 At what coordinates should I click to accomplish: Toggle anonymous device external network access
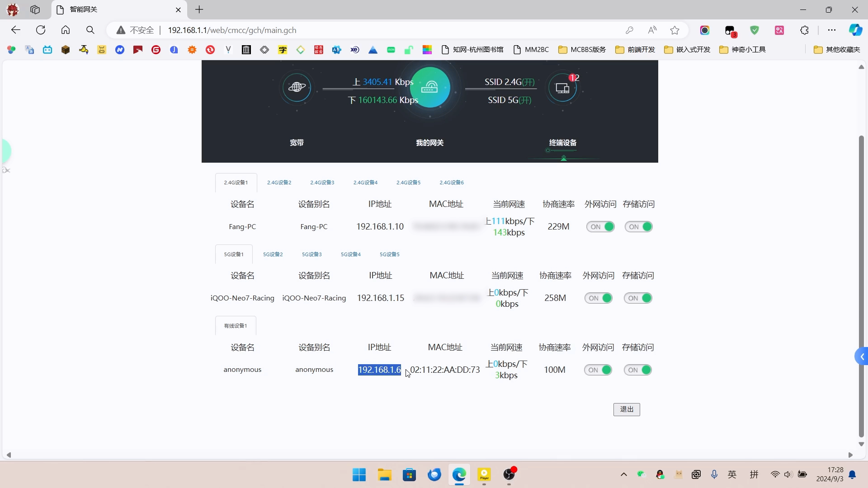click(x=598, y=370)
